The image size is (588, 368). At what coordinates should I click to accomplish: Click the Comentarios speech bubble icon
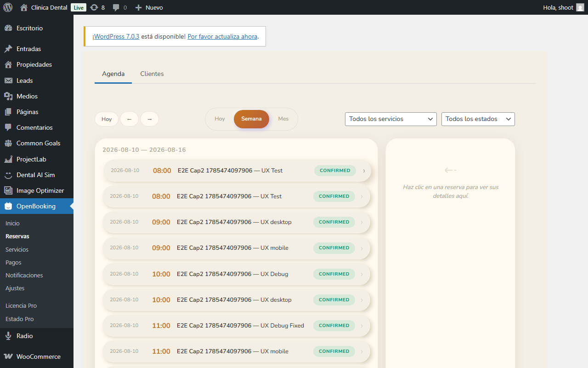point(8,127)
